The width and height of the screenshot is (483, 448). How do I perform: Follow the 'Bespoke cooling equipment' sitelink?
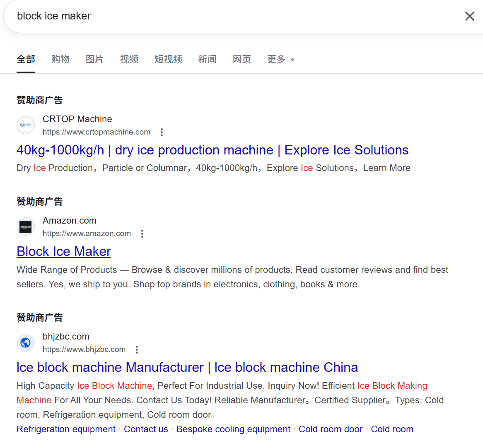point(234,429)
